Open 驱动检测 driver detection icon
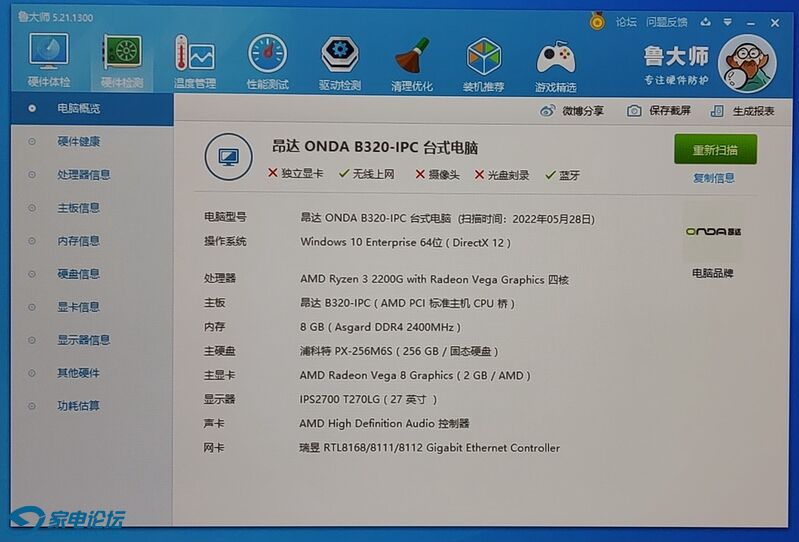The image size is (799, 542). click(x=340, y=62)
